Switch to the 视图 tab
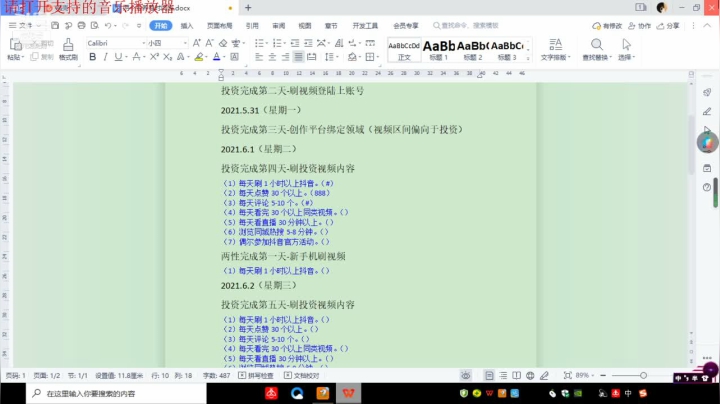720x404 pixels. pos(305,26)
